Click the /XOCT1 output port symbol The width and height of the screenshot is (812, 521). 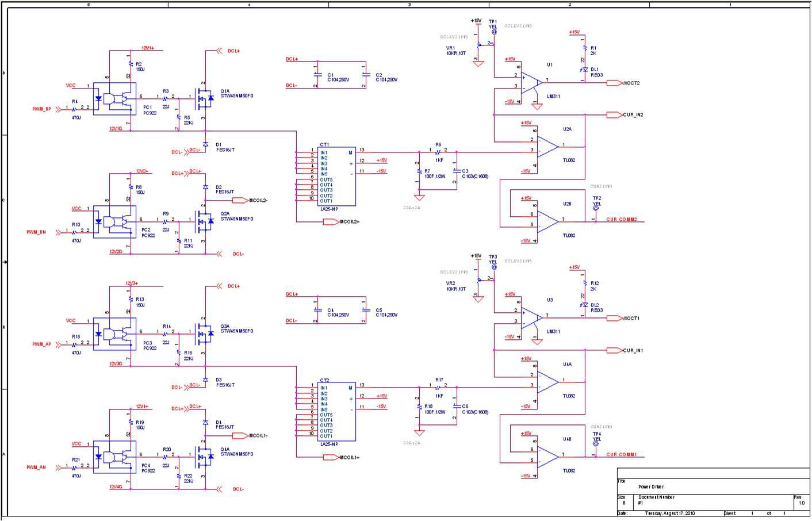pos(615,318)
